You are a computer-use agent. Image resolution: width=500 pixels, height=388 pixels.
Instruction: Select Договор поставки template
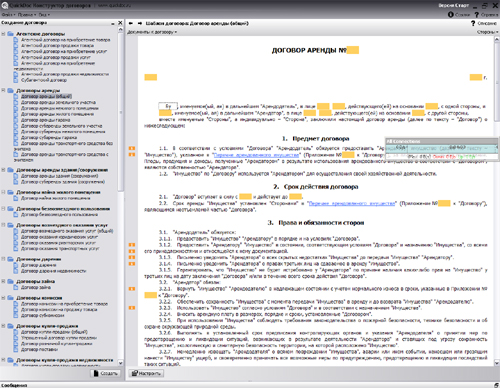click(39, 349)
